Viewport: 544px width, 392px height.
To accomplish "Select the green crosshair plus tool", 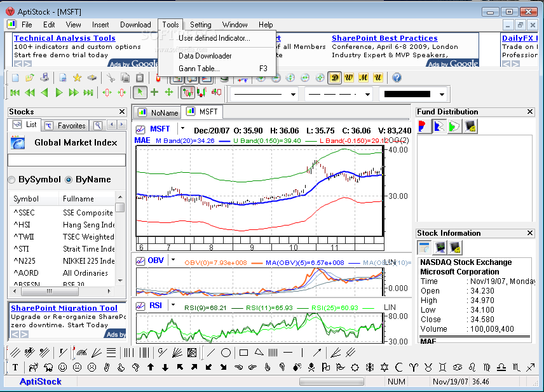I will 154,92.
